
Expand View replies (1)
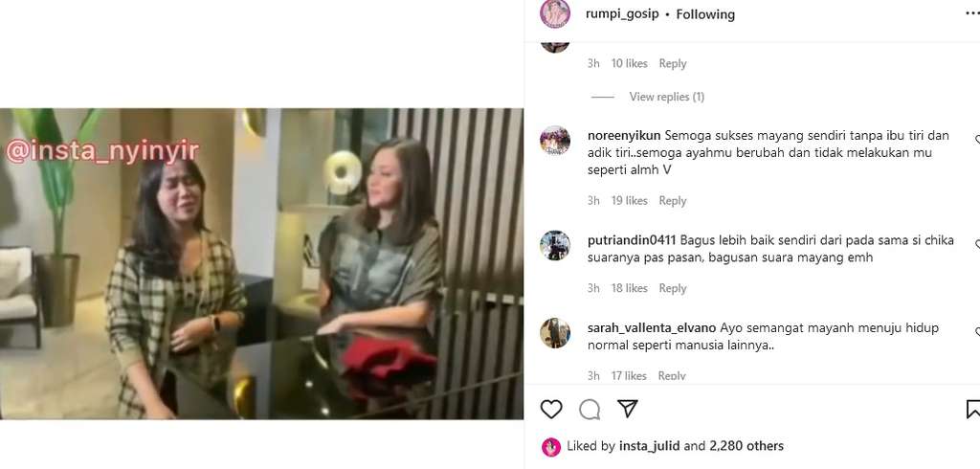[666, 97]
